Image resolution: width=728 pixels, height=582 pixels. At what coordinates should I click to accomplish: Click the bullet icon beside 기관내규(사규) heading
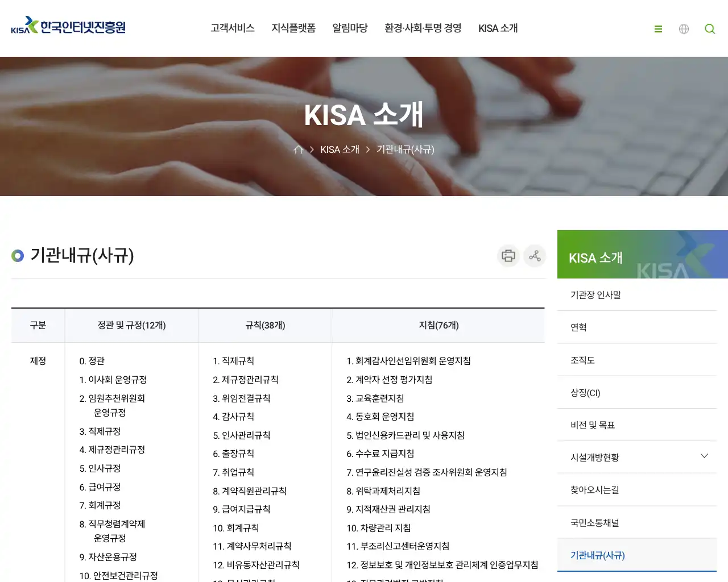click(17, 256)
